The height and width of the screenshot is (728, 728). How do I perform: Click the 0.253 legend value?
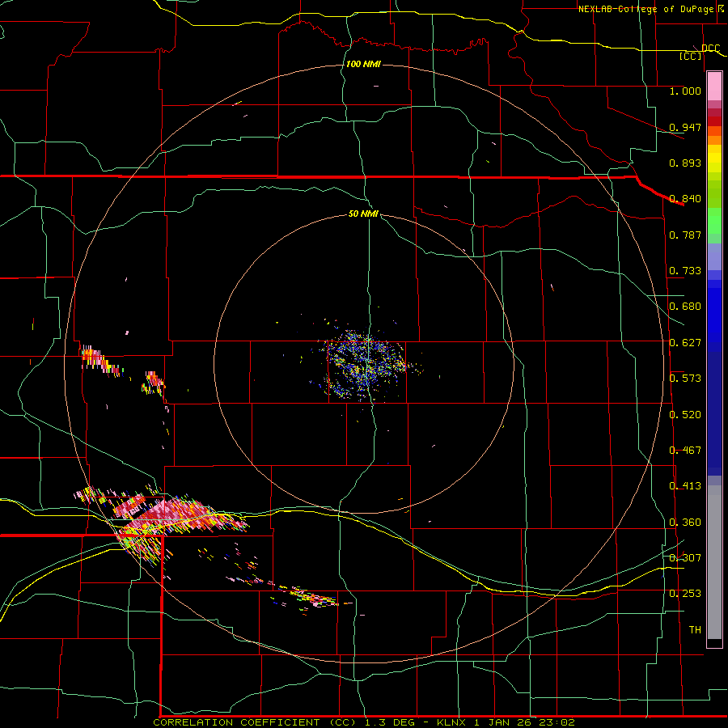pos(685,594)
